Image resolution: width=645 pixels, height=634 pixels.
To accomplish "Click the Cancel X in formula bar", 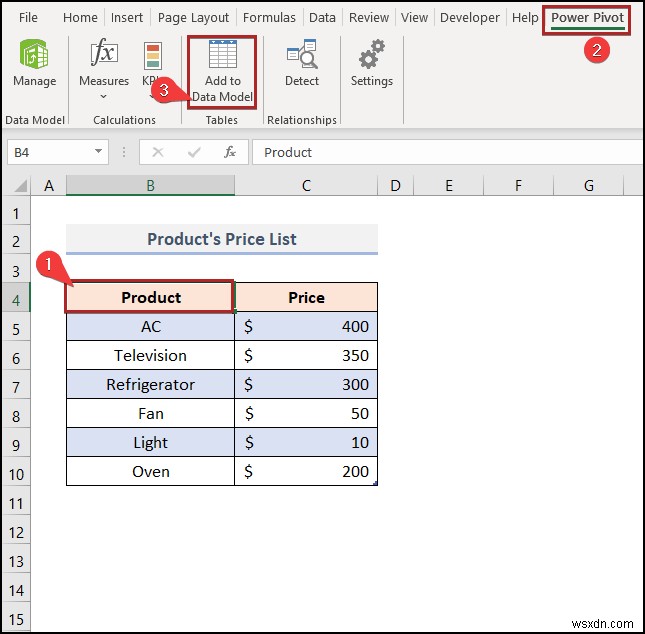I will 158,152.
